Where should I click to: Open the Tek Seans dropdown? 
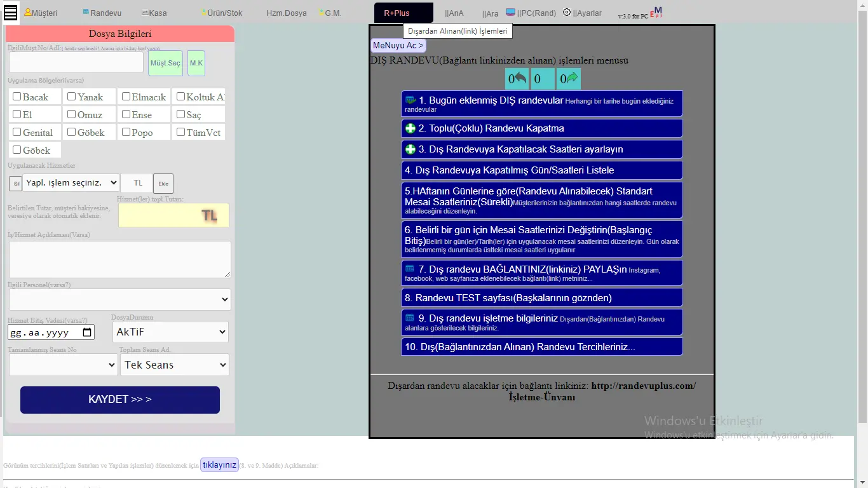174,365
